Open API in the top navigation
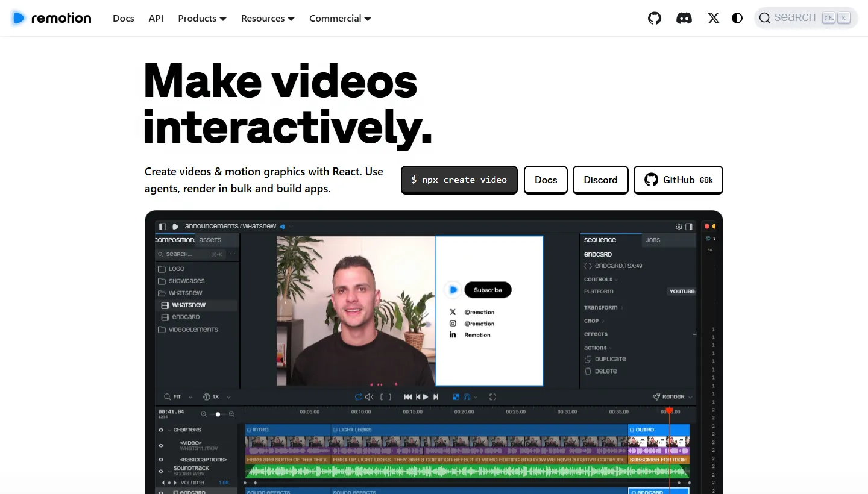Screen dimensions: 868x494 pos(156,18)
